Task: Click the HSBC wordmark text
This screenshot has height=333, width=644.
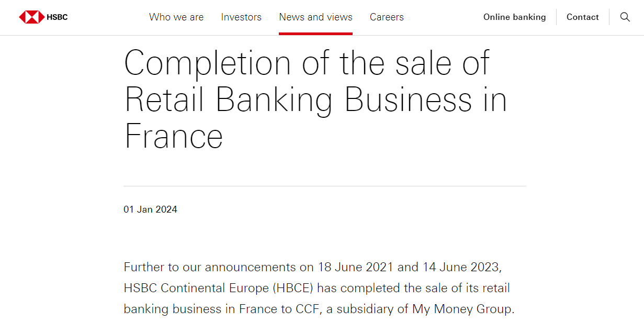Action: point(57,17)
